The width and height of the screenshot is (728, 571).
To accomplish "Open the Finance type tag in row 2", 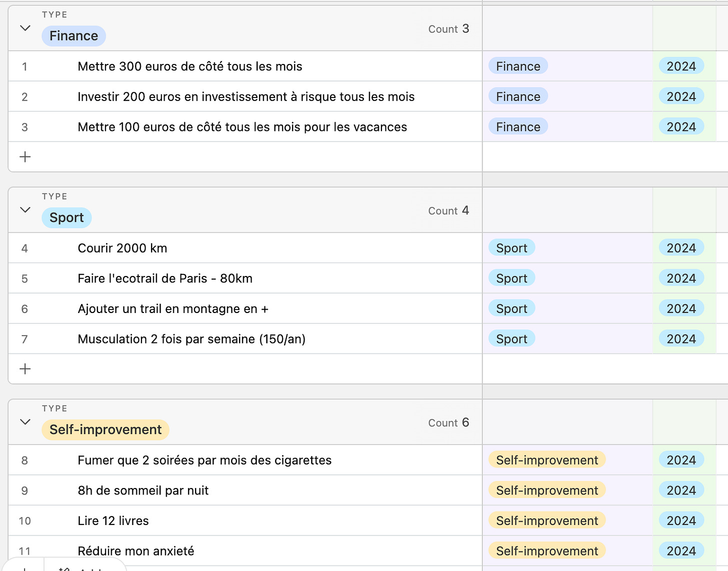I will click(518, 96).
